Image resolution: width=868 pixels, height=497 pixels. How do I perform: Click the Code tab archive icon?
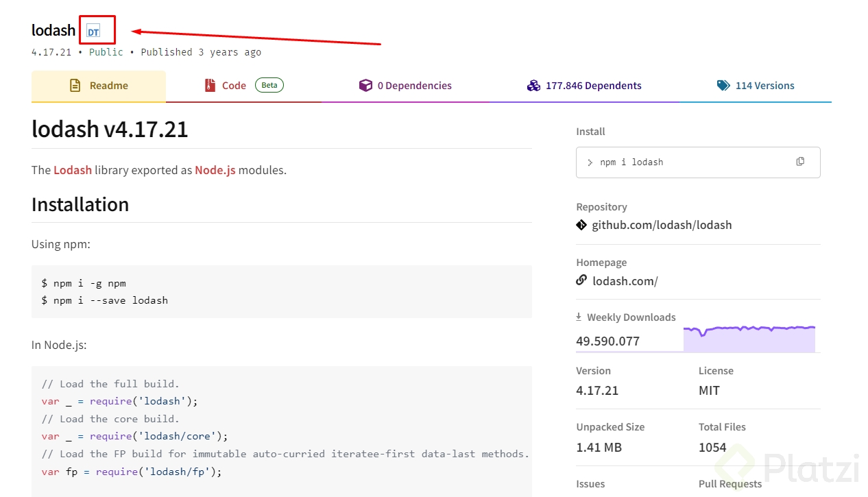(210, 86)
